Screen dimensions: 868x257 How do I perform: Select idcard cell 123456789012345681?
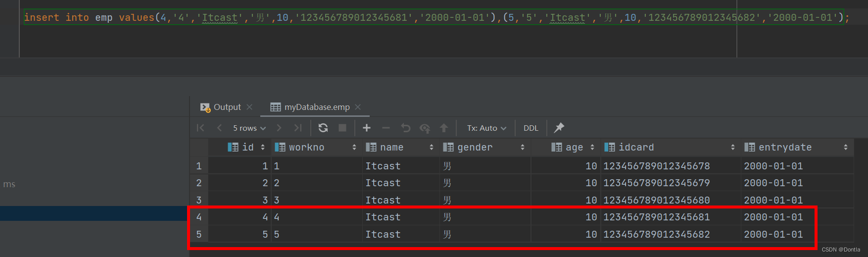click(x=671, y=217)
